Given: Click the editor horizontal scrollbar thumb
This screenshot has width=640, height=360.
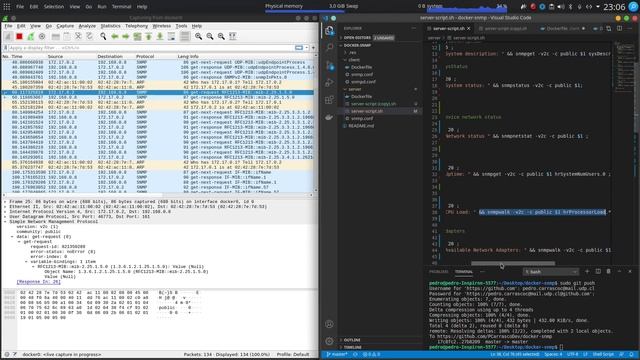Looking at the screenshot, I should (513, 264).
